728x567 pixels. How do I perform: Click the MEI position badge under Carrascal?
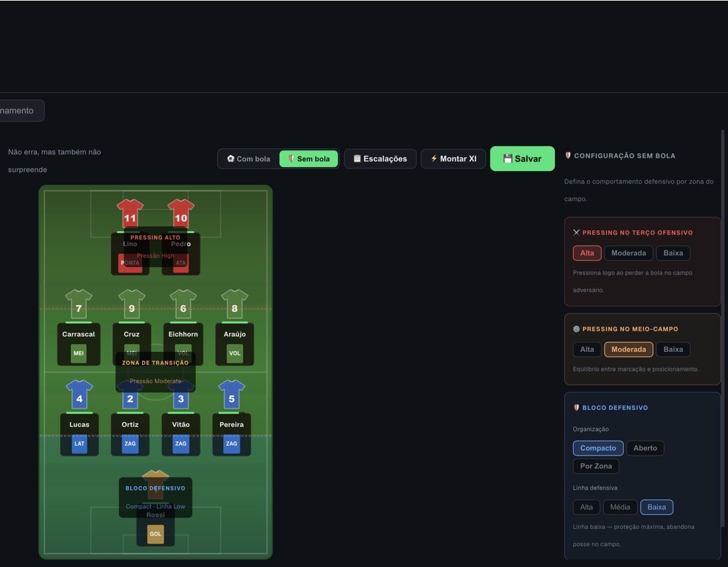pos(78,353)
